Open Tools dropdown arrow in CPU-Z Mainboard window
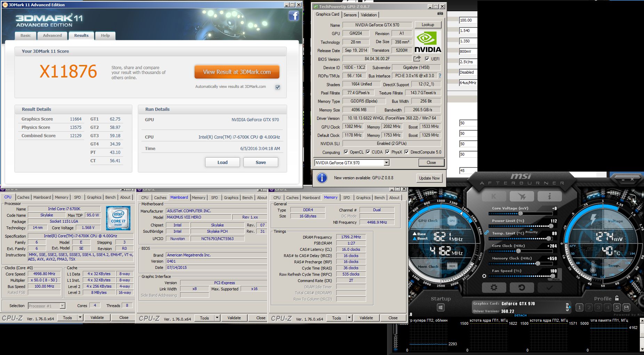 217,317
